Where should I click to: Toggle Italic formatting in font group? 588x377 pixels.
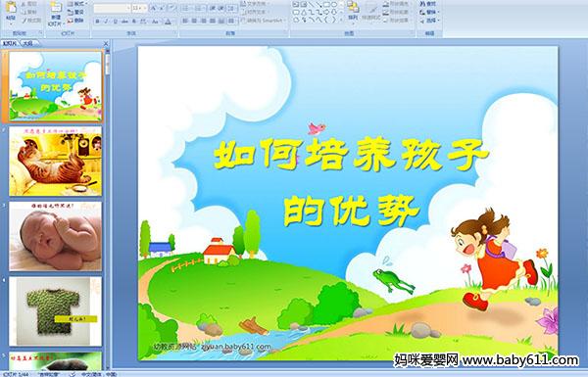coord(106,22)
